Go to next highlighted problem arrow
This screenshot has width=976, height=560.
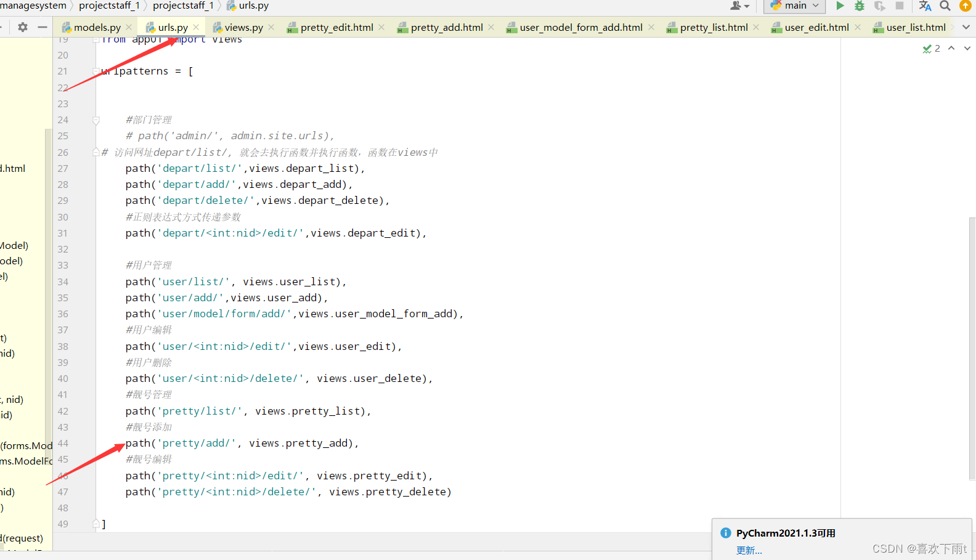pyautogui.click(x=967, y=48)
